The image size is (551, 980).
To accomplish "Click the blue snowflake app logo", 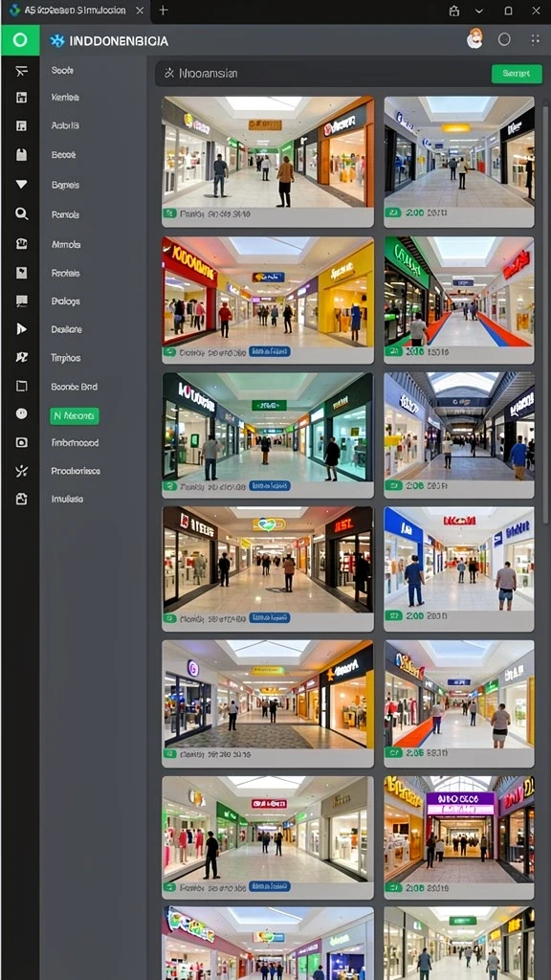I will point(57,41).
